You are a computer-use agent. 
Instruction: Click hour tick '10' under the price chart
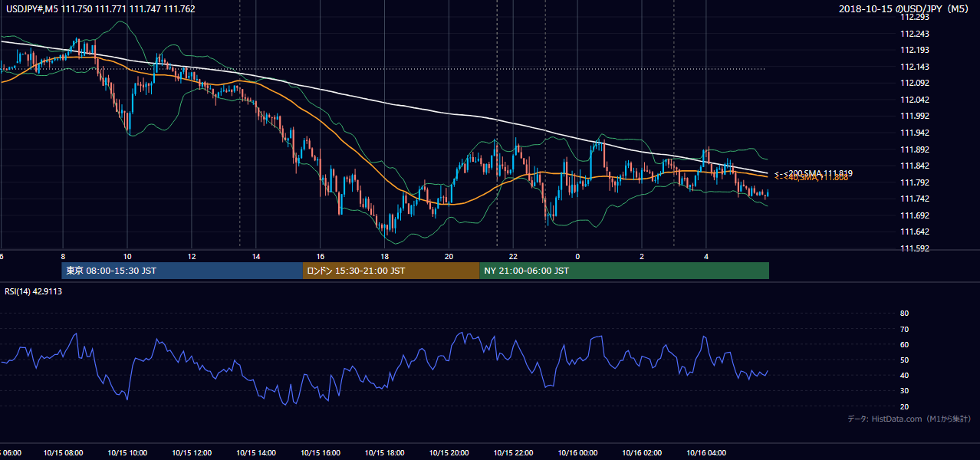(127, 257)
